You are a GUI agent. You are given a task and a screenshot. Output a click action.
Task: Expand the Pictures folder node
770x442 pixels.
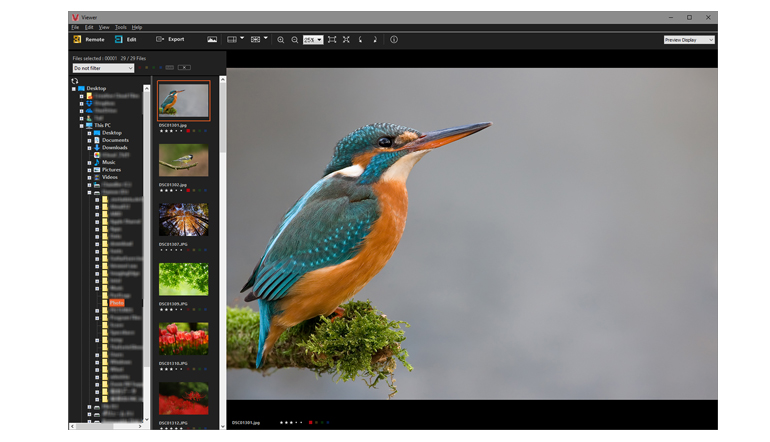(x=89, y=170)
